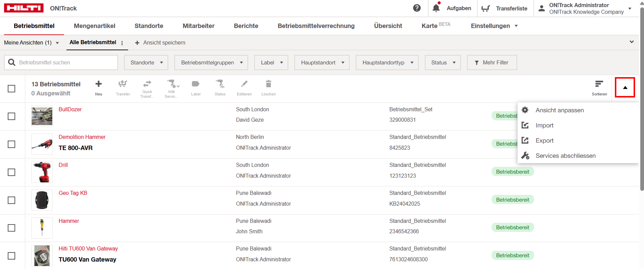Click the BullDozer thumbnail image
Viewport: 644px width, 268px height.
[42, 116]
